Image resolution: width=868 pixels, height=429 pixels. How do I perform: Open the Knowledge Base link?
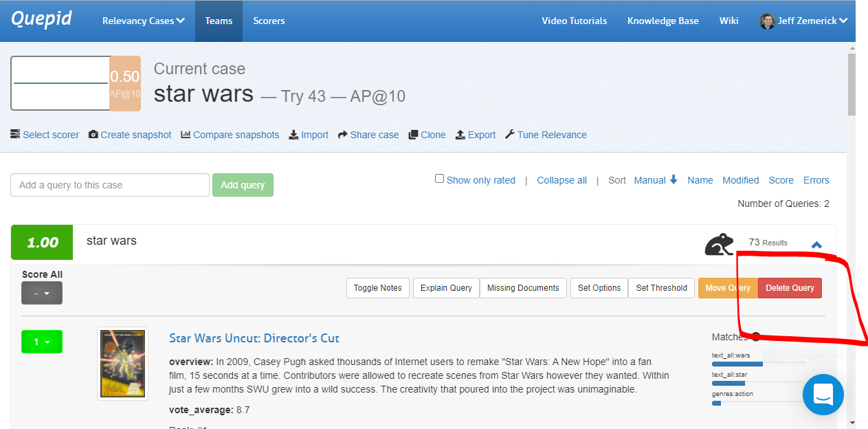663,21
